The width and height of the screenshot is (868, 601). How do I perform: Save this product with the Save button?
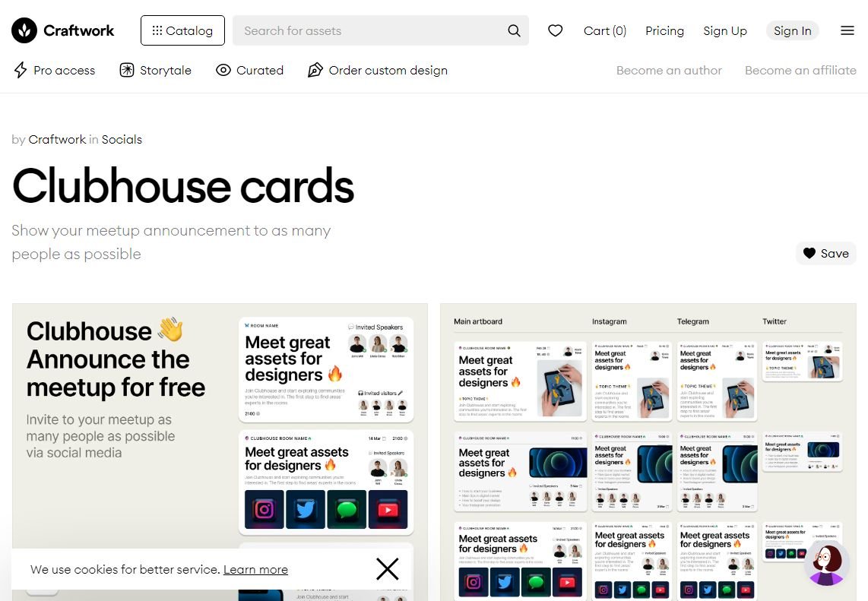[826, 254]
